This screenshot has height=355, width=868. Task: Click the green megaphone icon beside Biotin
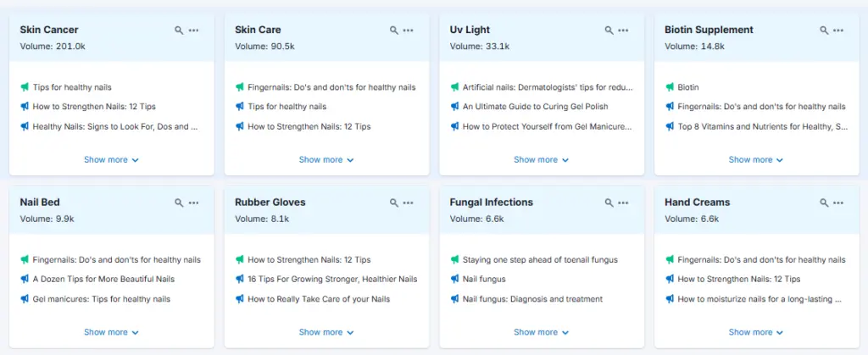(x=670, y=87)
